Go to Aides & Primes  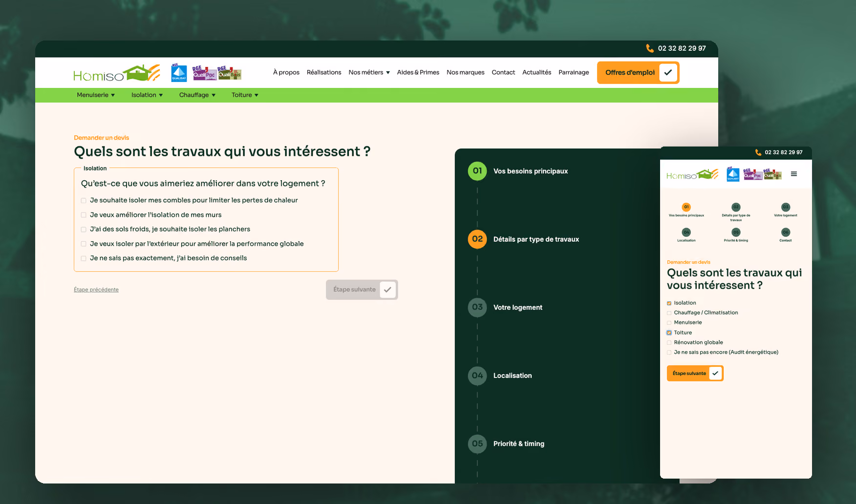pyautogui.click(x=418, y=72)
